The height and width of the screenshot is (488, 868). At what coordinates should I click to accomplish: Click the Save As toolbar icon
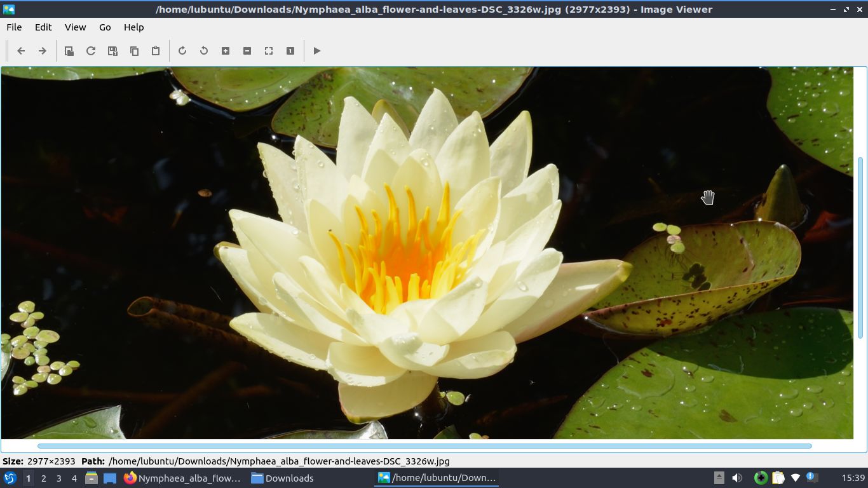[112, 51]
